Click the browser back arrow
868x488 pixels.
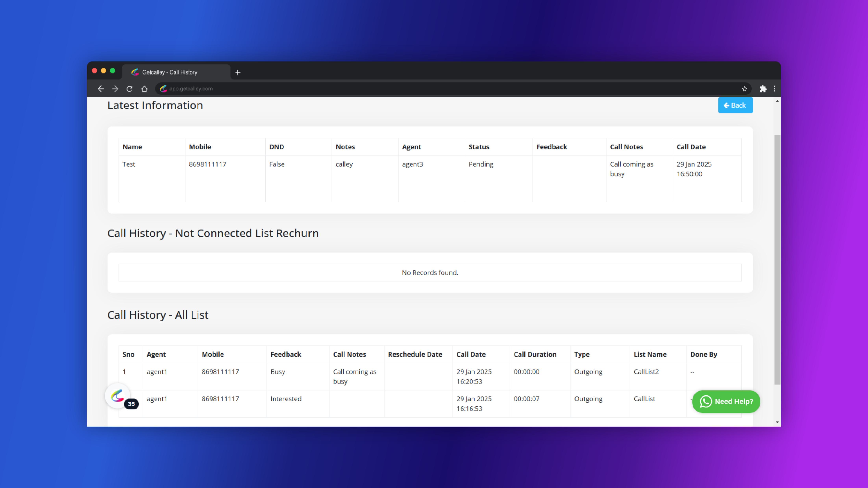(x=100, y=89)
